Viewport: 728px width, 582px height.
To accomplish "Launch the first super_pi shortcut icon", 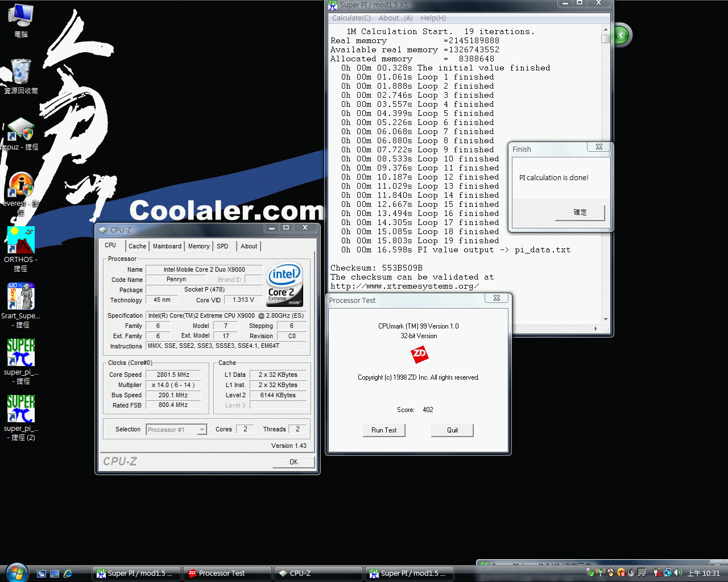I will (x=21, y=361).
